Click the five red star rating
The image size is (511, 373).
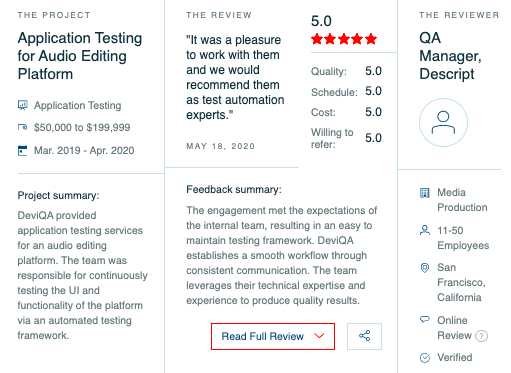click(344, 39)
